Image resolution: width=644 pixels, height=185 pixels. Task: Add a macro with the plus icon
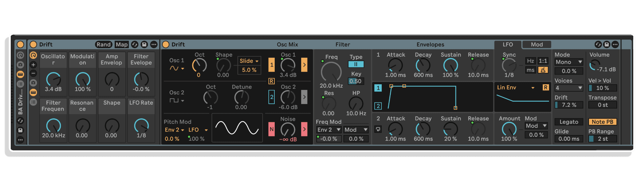point(33,64)
